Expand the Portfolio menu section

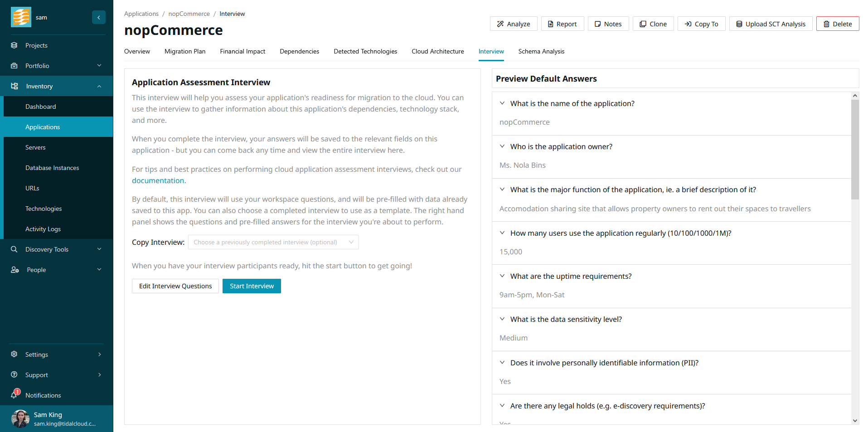point(99,66)
